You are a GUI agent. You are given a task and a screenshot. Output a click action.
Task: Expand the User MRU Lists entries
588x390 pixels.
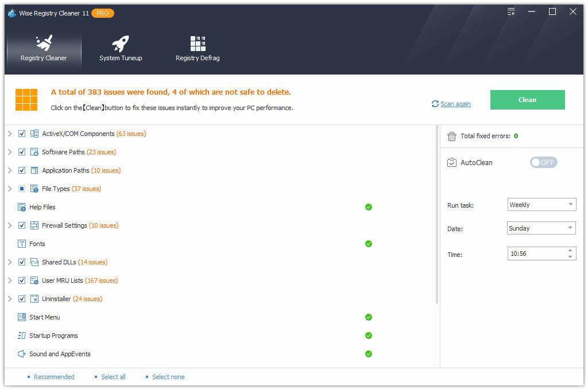click(10, 280)
